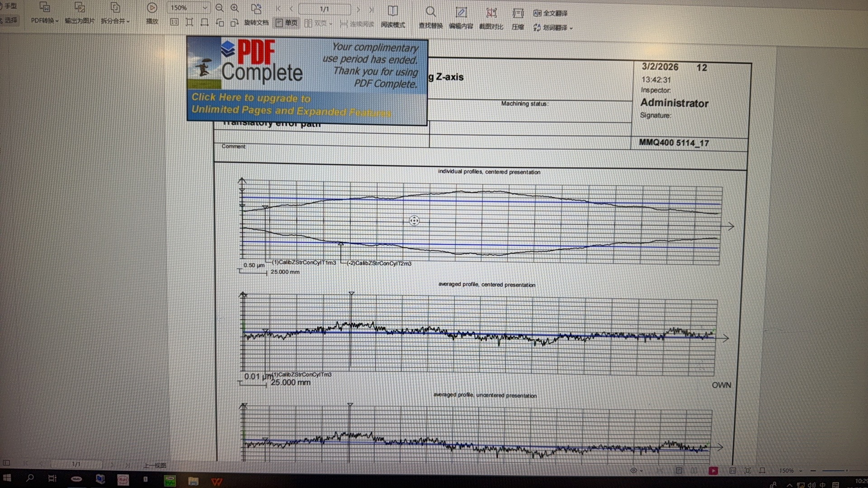Click the zoom in magnifier icon
Image resolution: width=868 pixels, height=488 pixels.
point(235,8)
